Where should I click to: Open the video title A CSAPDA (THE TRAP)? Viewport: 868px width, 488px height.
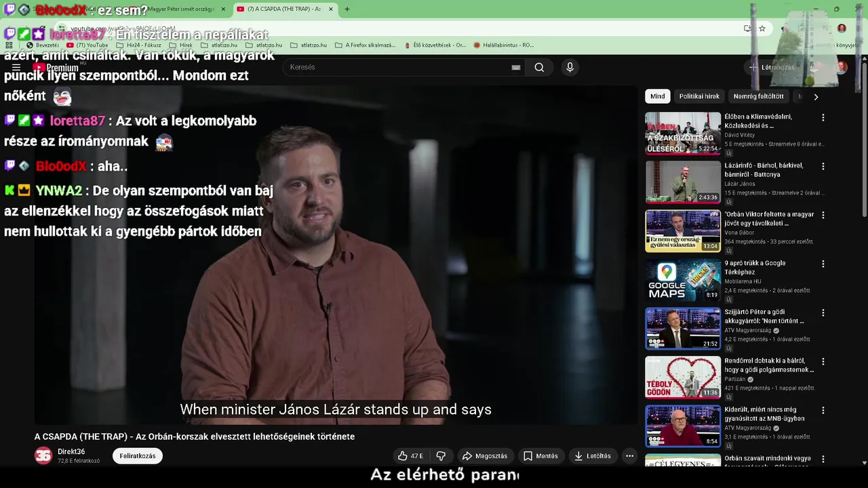tap(195, 436)
